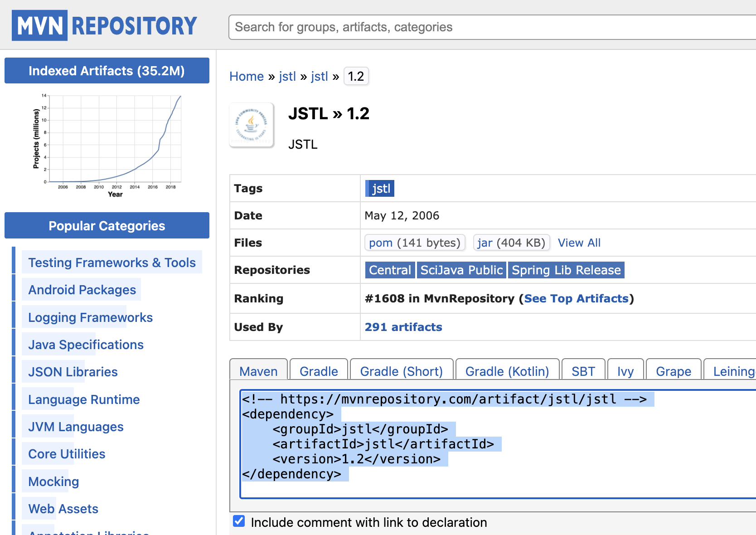This screenshot has width=756, height=535.
Task: Click the 1.2 version breadcrumb
Action: point(356,76)
